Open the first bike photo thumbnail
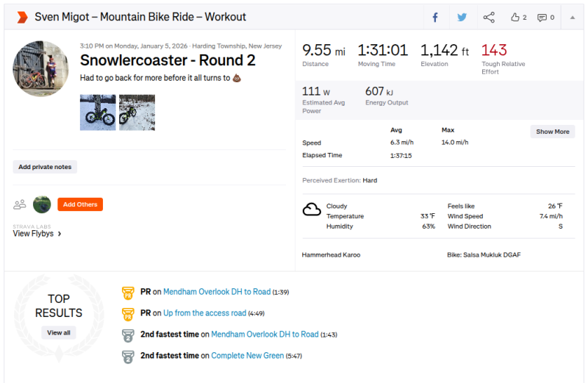Viewport: 588px width, 383px height. click(x=98, y=112)
